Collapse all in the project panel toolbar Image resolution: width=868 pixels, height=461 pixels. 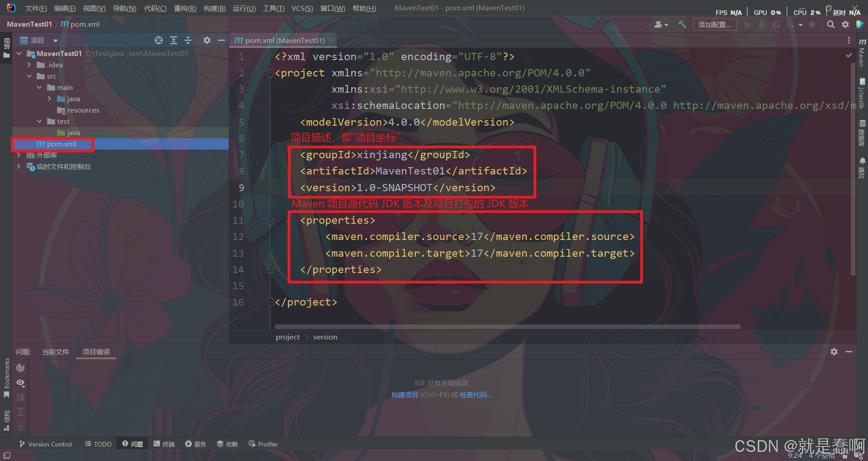tap(188, 40)
